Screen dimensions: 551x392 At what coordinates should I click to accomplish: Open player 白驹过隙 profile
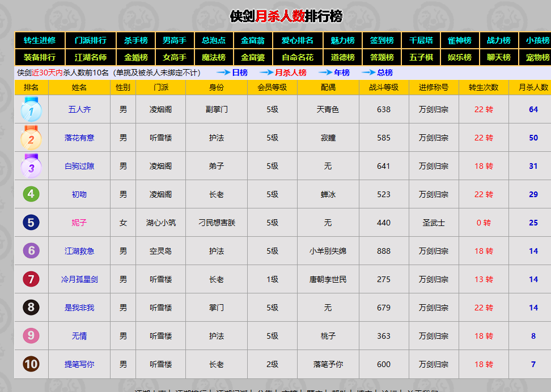tap(79, 166)
